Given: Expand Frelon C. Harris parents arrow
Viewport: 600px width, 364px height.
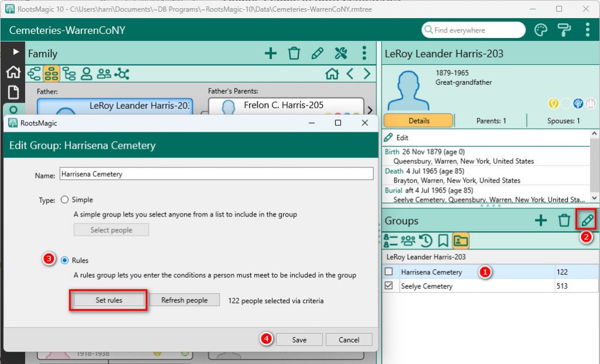Looking at the screenshot, I should click(370, 110).
